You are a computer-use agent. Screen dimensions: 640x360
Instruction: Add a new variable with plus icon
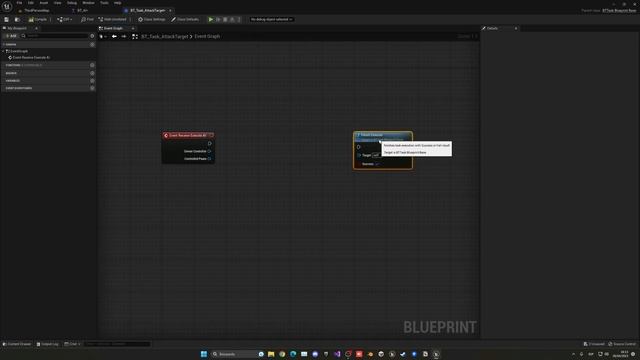pyautogui.click(x=92, y=80)
